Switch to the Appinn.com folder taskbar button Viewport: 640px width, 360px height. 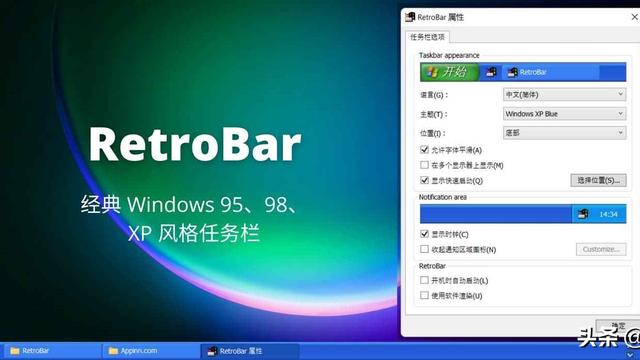click(x=151, y=351)
